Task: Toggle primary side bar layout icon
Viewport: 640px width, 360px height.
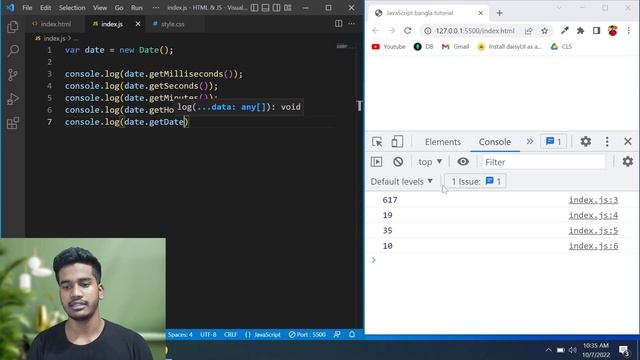Action: coord(254,8)
